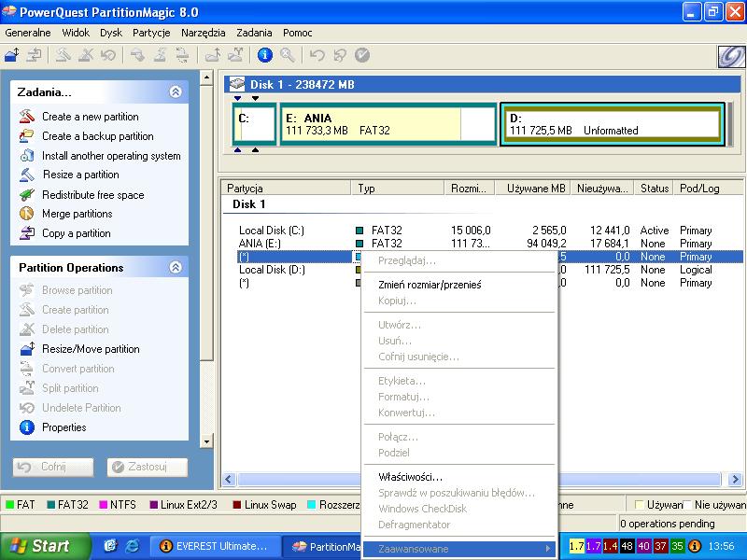Click the FAT32 legend color swatch
Viewport: 747px width, 560px height.
pyautogui.click(x=51, y=505)
